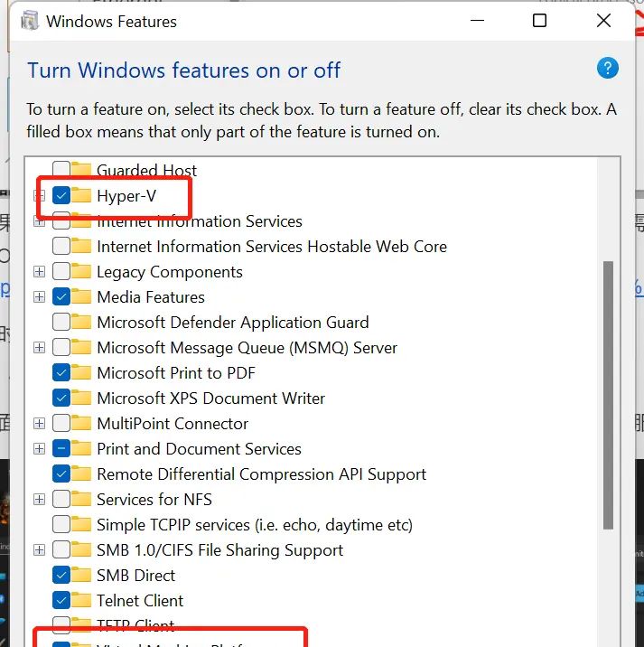Select the MultiPoint Connector label
Screen dimensions: 644x647
coord(173,424)
